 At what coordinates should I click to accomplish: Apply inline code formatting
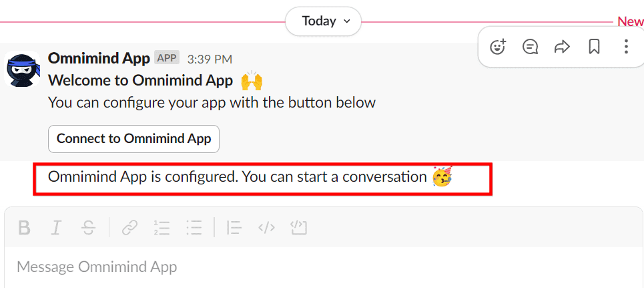pyautogui.click(x=266, y=229)
